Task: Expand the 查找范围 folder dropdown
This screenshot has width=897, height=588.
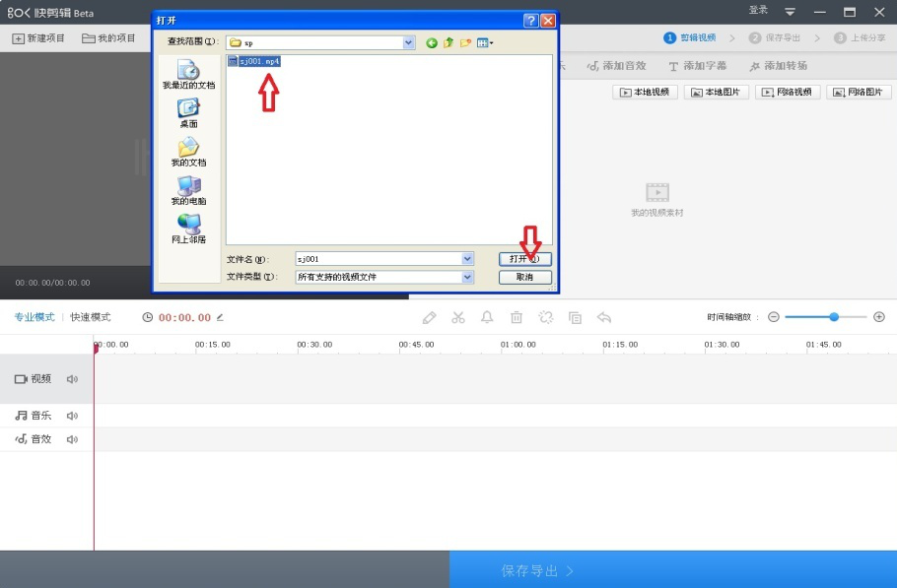Action: coord(408,42)
